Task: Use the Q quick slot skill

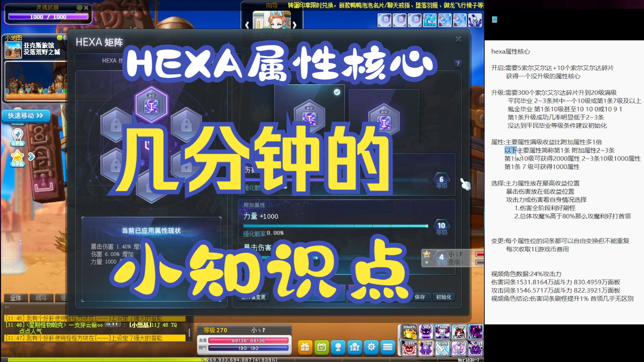Action: pos(475,348)
